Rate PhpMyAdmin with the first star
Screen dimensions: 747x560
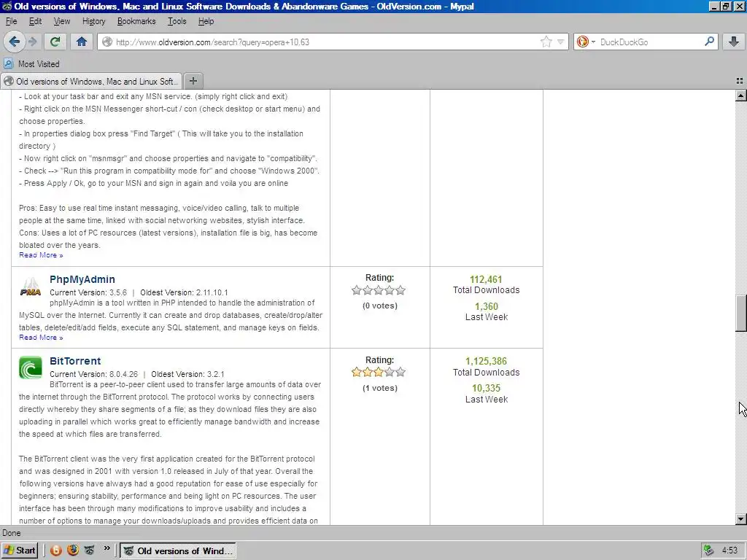coord(356,290)
